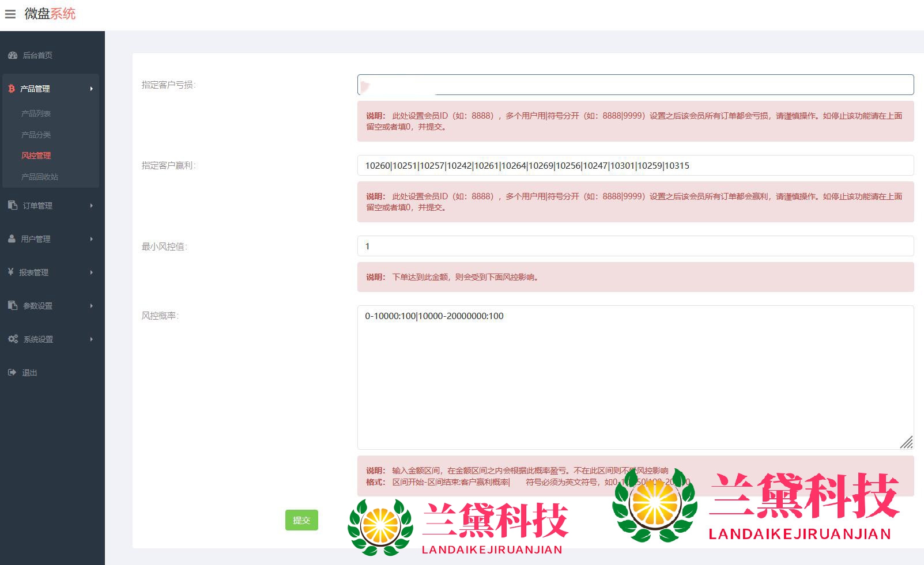Select 风控管理 in the sidebar
This screenshot has height=565, width=924.
36,156
